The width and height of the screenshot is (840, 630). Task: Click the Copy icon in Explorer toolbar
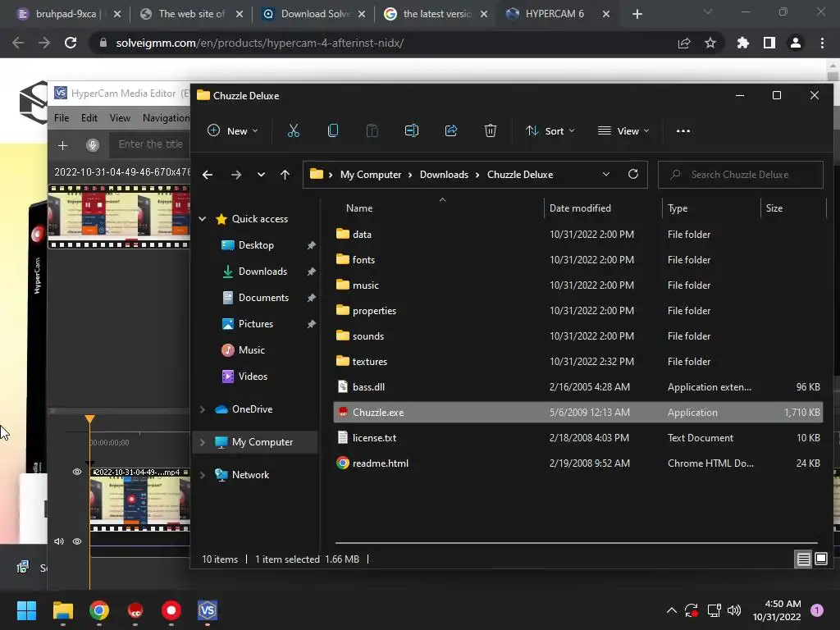[333, 130]
